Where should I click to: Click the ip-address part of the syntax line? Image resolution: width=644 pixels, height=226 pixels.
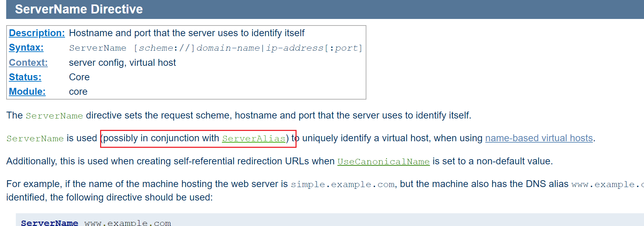(x=294, y=48)
